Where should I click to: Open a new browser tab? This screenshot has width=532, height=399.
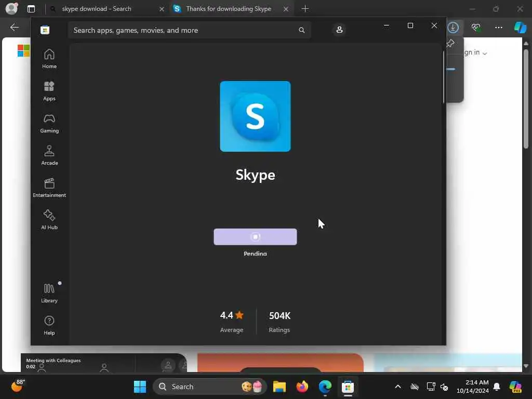click(x=305, y=9)
